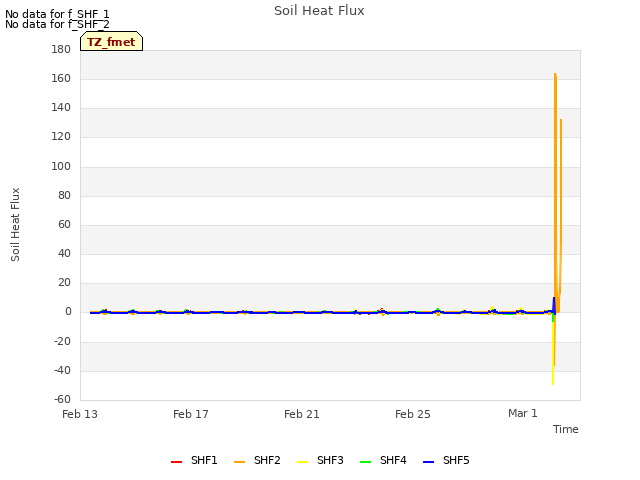Click the 160 y-axis tick label

(x=61, y=78)
